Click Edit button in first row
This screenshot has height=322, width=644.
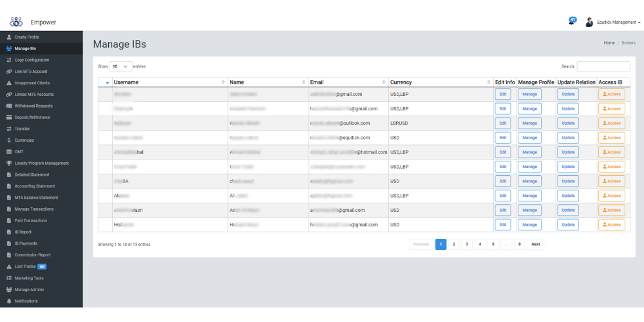(503, 94)
